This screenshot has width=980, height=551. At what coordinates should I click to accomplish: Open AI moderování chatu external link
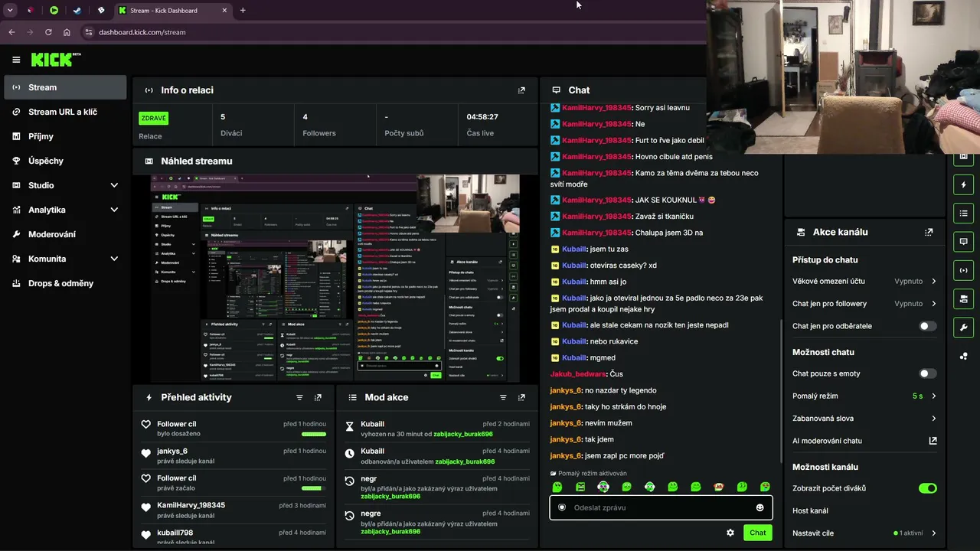coord(933,441)
